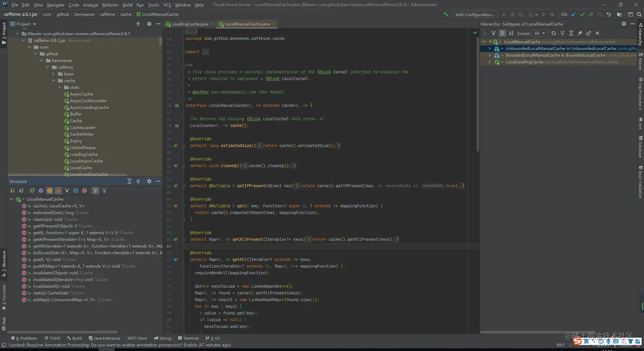Screen dimensions: 644x351
Task: Toggle Sort Alphabetically in Structure panel
Action: [21, 191]
